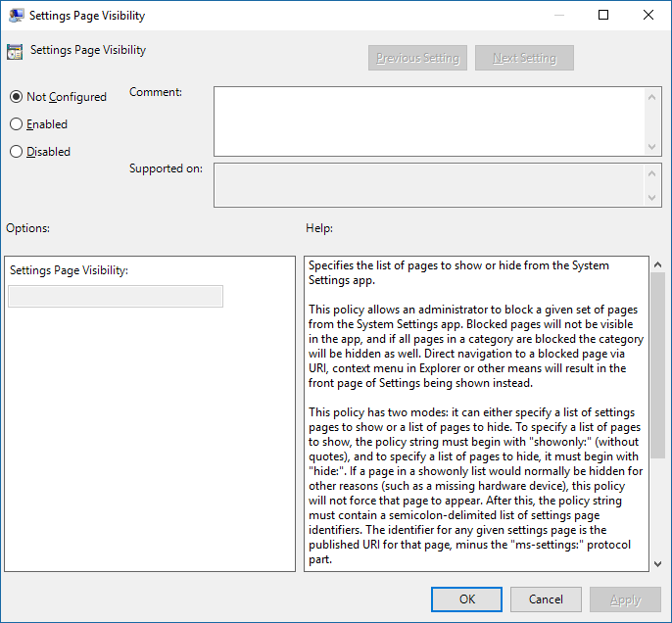
Task: Click the Comment box scroll down arrow
Action: pyautogui.click(x=653, y=146)
